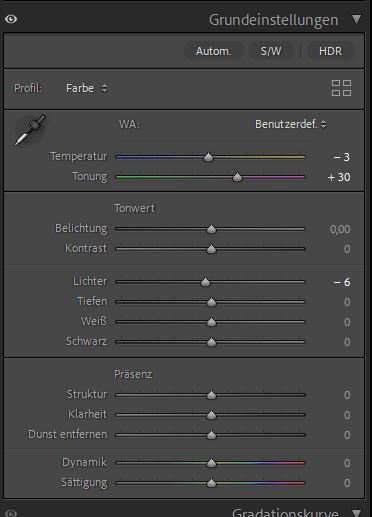The width and height of the screenshot is (372, 517).
Task: Click the Lichter value −6 field
Action: click(342, 282)
